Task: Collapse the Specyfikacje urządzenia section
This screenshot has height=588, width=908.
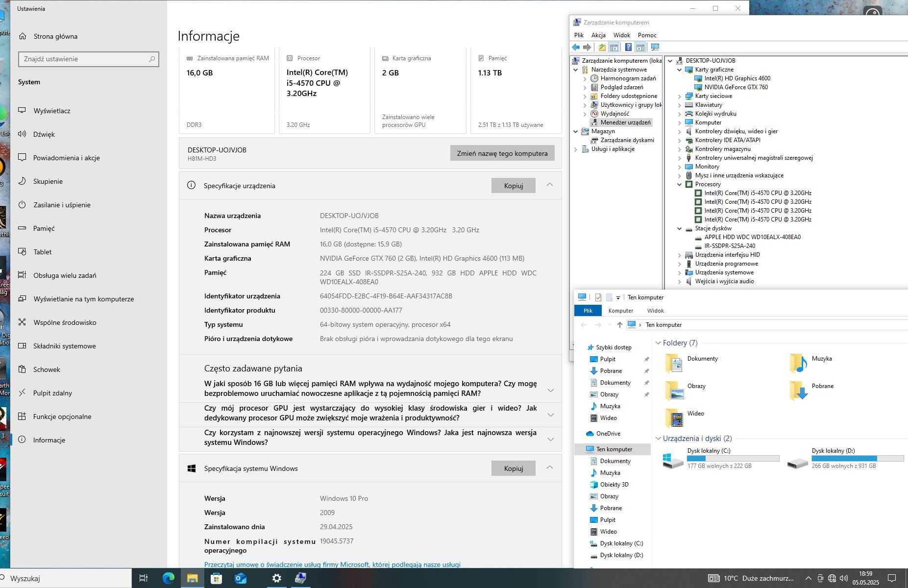Action: click(x=549, y=185)
